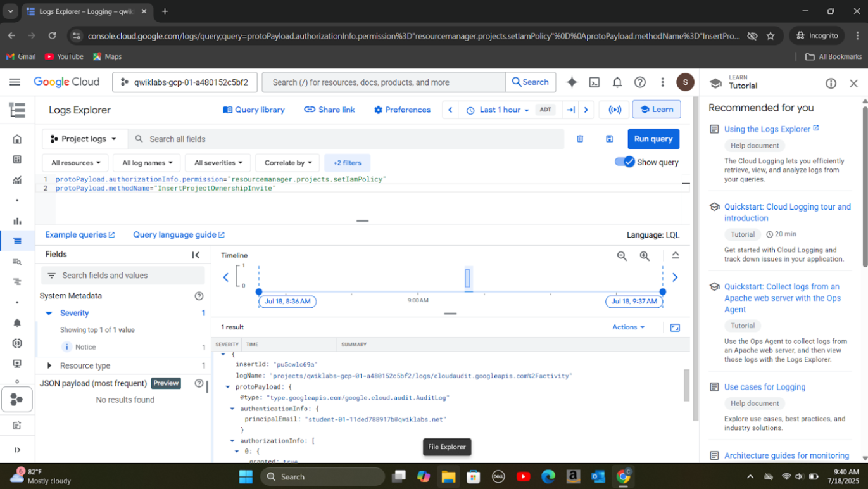Viewport: 868px width, 489px height.
Task: Click the save query icon
Action: (609, 139)
